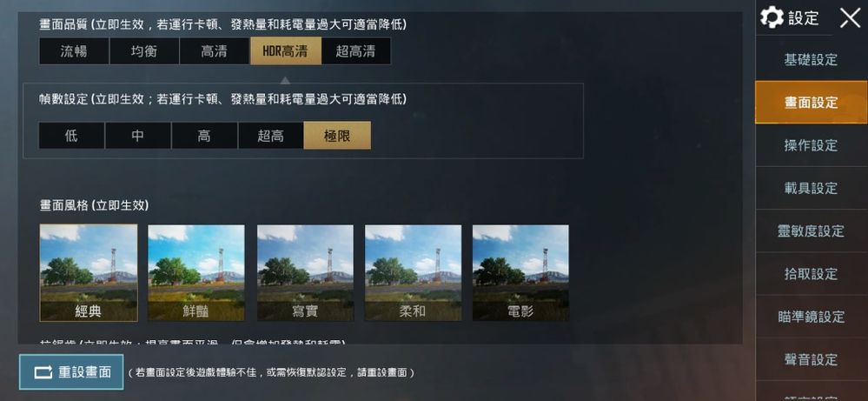
Task: Choose HDR高清 graphics quality option
Action: coord(286,51)
